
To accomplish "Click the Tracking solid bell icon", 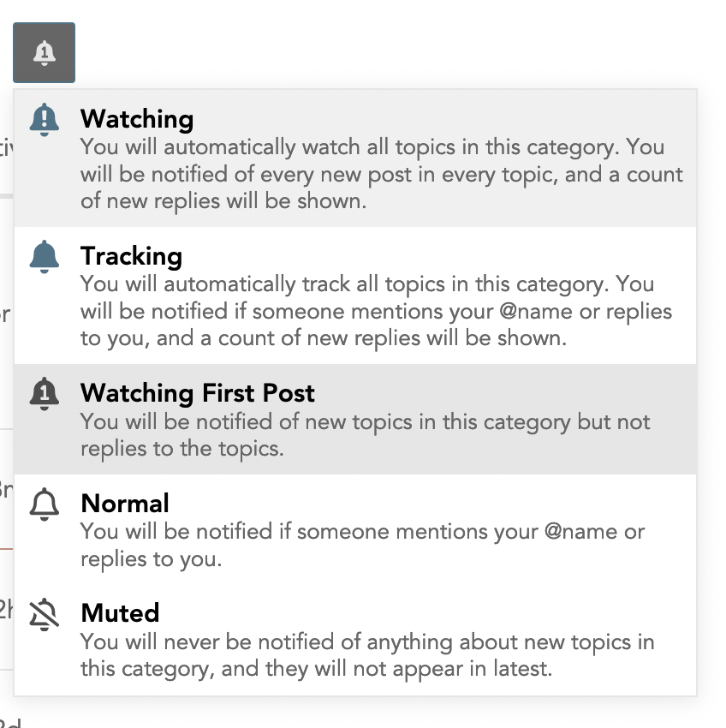I will pos(45,257).
